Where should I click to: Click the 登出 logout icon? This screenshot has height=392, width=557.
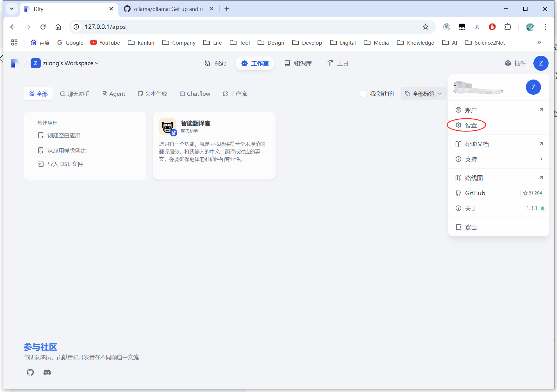458,227
